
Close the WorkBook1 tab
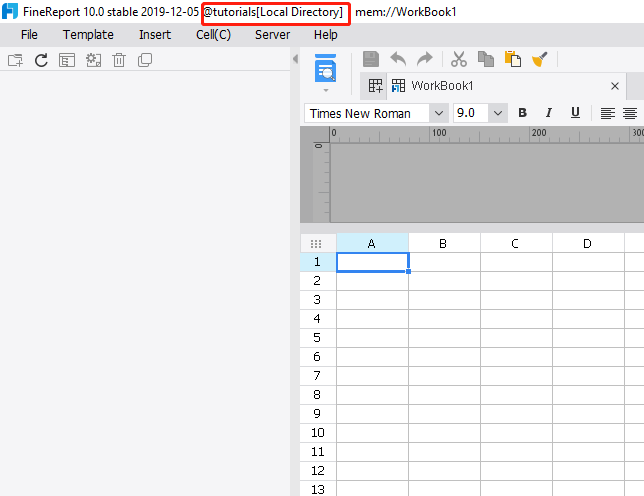click(x=614, y=86)
